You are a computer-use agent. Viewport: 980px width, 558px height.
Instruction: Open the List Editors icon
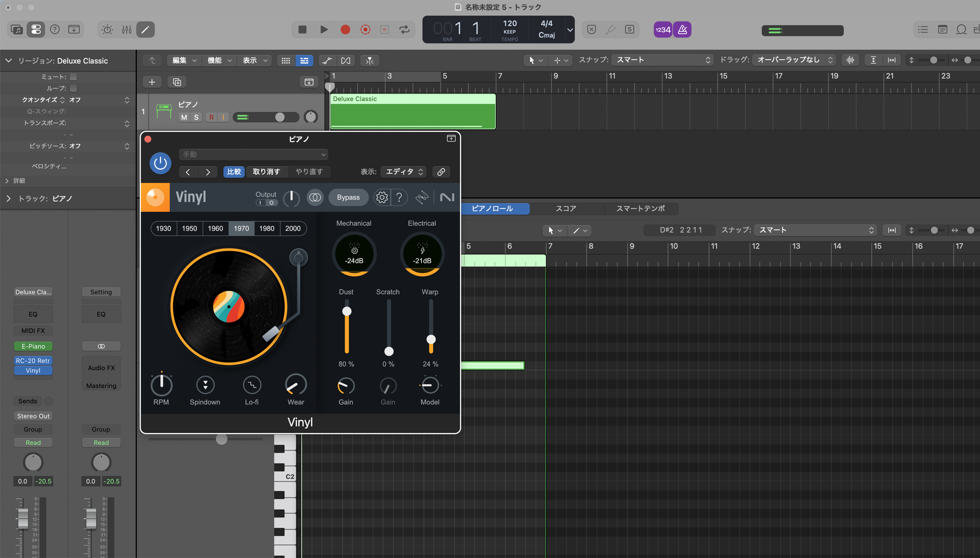tap(923, 30)
